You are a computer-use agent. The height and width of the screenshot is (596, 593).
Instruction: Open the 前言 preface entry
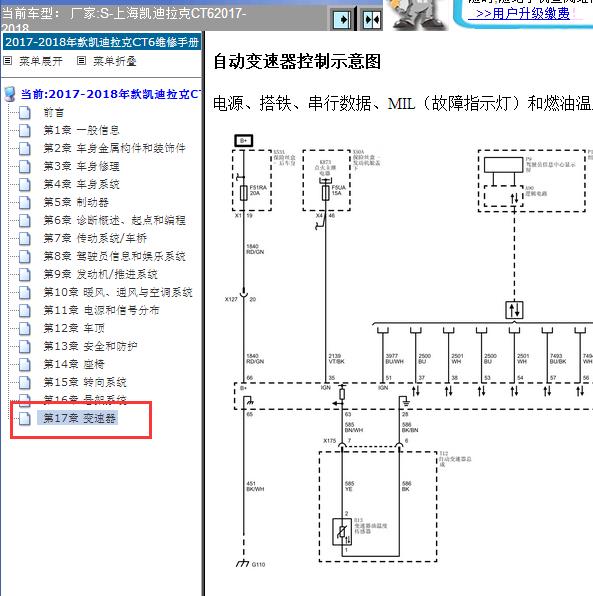54,113
